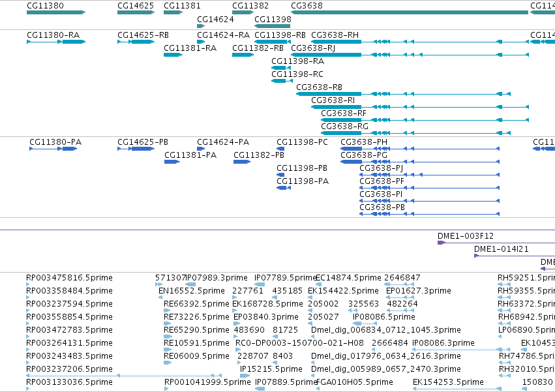Screen dimensions: 555x392
Task: Click EST label RP003237594.5prime
Action: coord(69,304)
